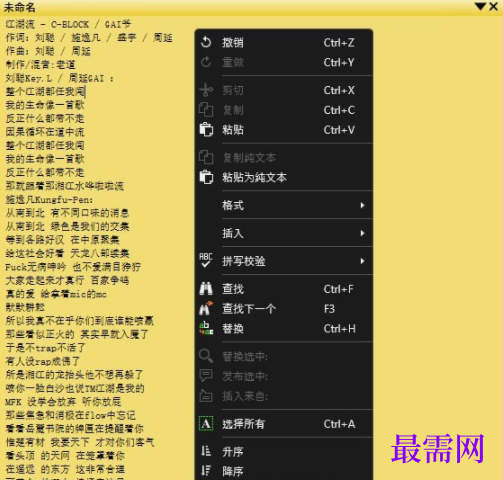This screenshot has height=480, width=503.
Task: Click the lyric line 制作/混音:老道
Action: point(41,64)
